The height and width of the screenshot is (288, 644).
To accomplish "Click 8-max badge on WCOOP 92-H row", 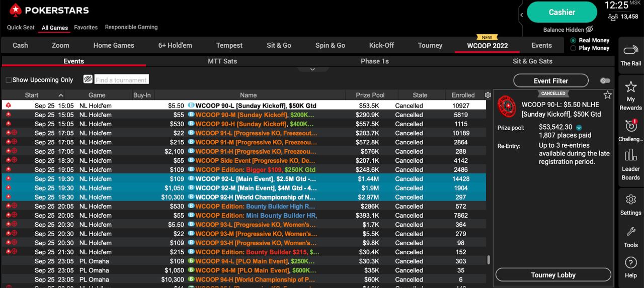I will 191,197.
